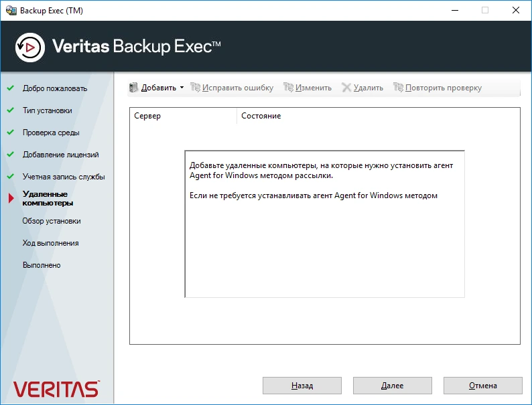Click red arrow beside Удаленные компьютеры
Screen dimensions: 532x405
[11, 198]
